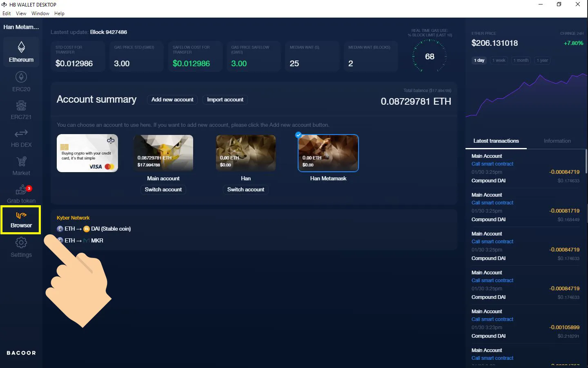Screen dimensions: 588x368
Task: Click the Import account button
Action: point(225,99)
